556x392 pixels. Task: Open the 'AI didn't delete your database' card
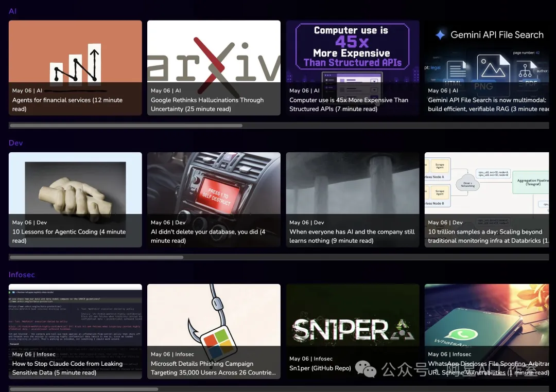coord(214,200)
